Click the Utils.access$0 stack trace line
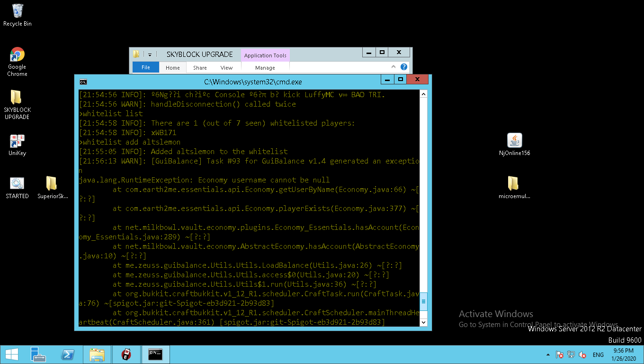The height and width of the screenshot is (364, 644). click(251, 275)
